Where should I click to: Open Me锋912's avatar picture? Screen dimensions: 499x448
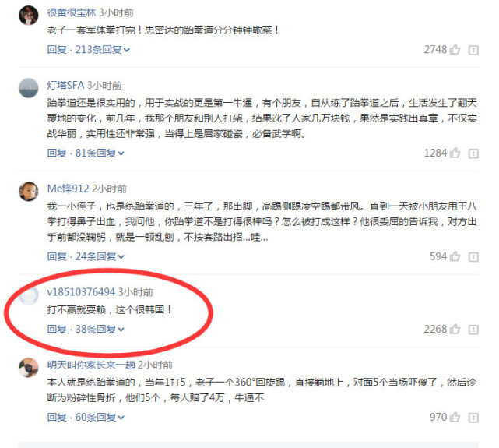coord(29,192)
